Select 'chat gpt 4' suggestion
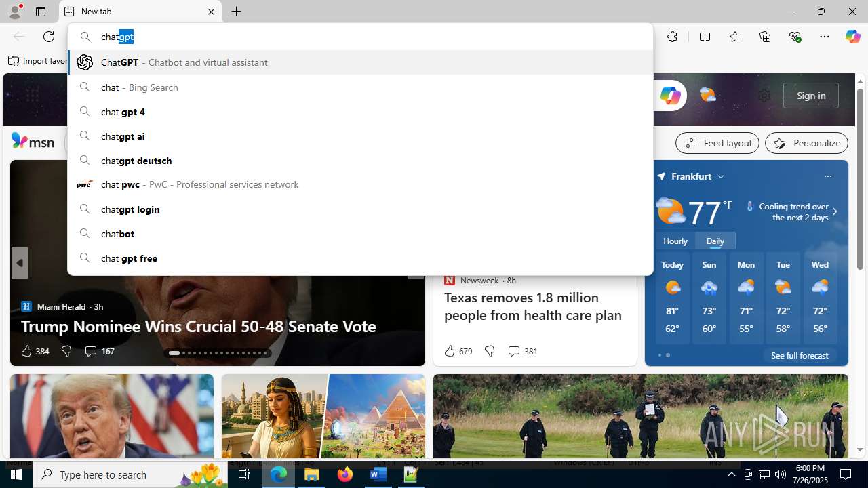The height and width of the screenshot is (488, 868). 360,112
